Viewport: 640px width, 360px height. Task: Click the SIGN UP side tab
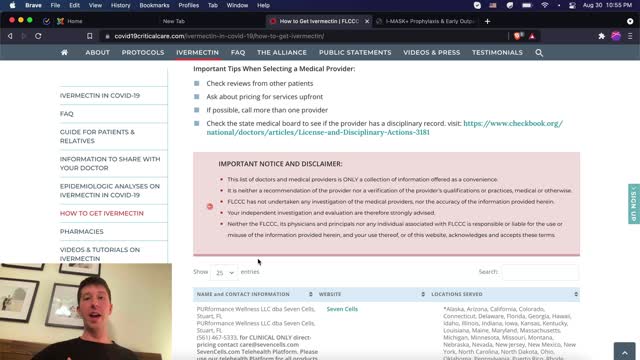pyautogui.click(x=634, y=204)
